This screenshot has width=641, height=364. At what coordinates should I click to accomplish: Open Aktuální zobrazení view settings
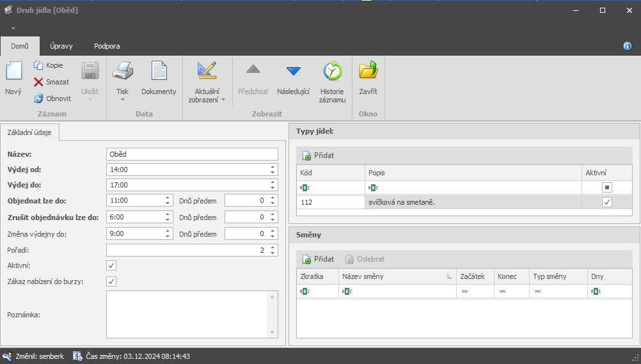click(207, 82)
